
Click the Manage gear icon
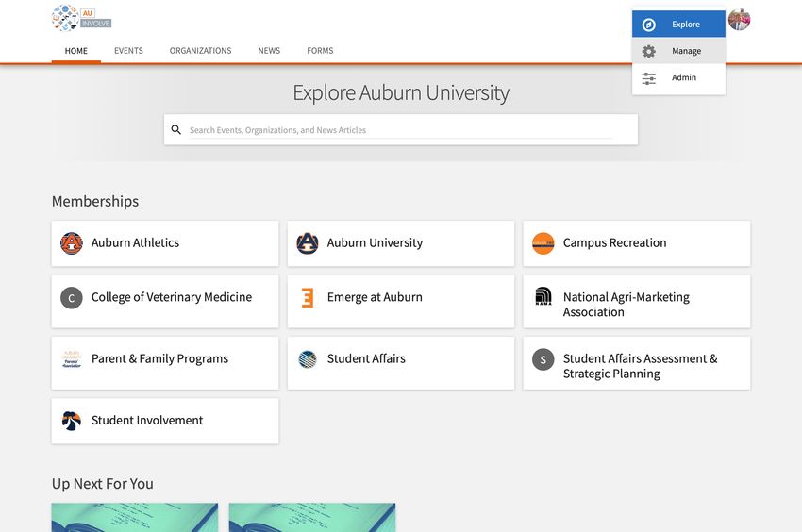648,51
